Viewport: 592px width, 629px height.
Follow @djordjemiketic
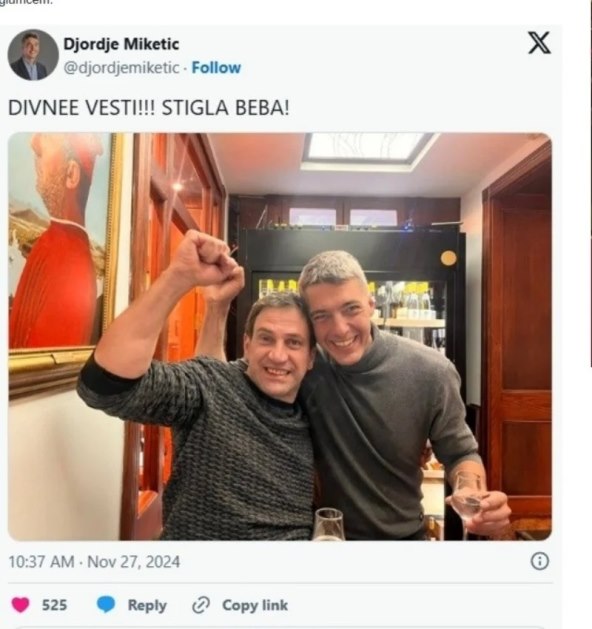click(216, 68)
